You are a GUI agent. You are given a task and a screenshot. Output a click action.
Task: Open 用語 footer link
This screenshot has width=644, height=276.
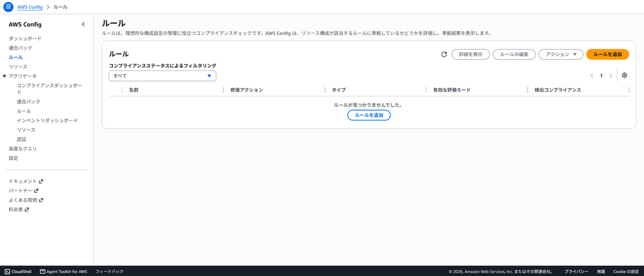pos(601,272)
